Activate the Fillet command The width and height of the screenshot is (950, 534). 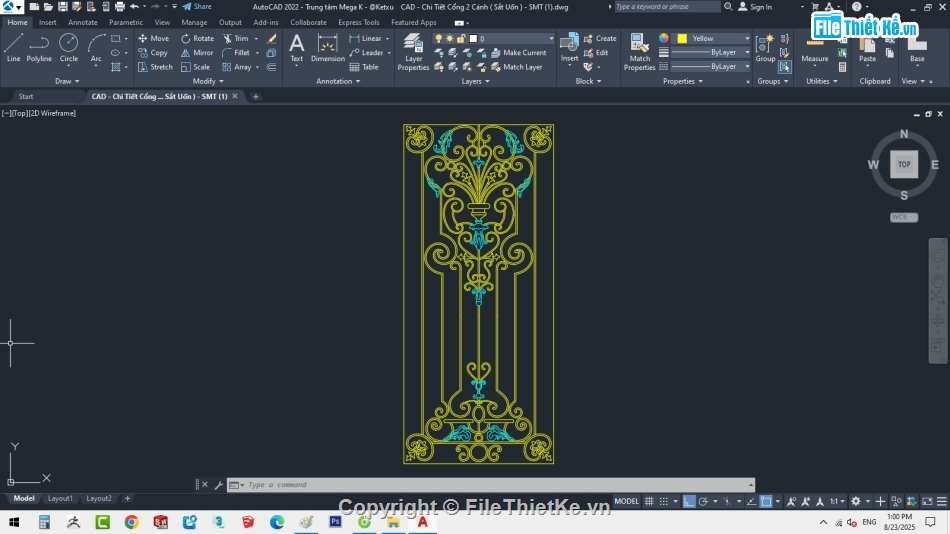click(236, 53)
